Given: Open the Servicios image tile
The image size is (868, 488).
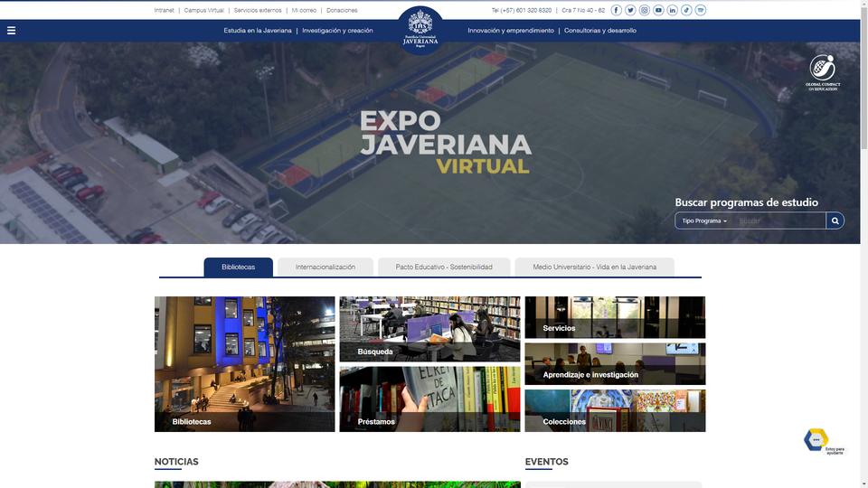Looking at the screenshot, I should coord(615,317).
